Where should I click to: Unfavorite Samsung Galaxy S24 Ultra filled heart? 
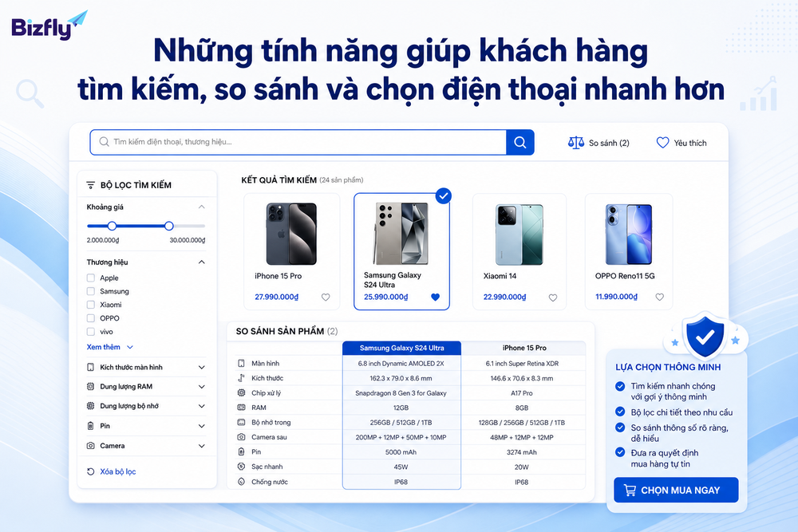point(435,297)
